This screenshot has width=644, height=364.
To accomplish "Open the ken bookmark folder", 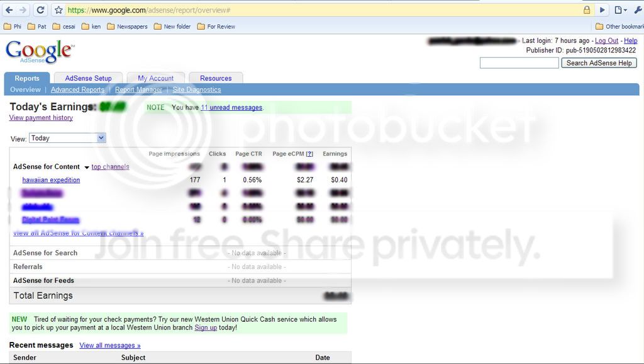I will coord(91,26).
